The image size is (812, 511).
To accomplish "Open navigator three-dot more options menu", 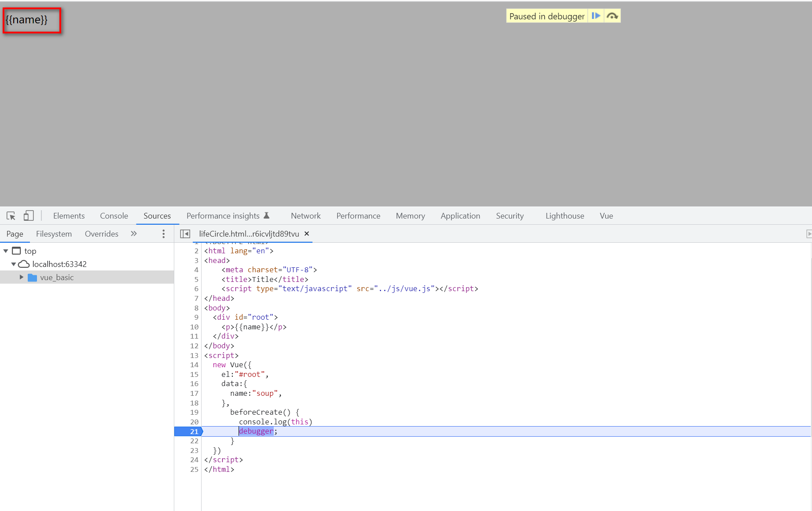I will (164, 234).
